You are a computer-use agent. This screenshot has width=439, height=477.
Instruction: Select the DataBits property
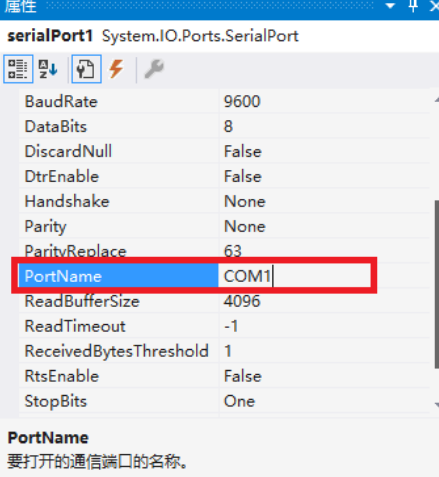click(119, 126)
